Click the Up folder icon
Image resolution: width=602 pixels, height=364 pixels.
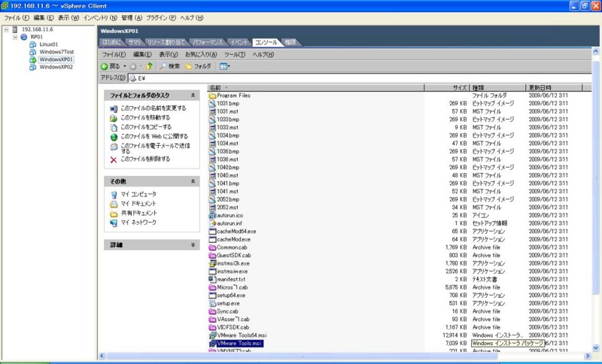point(150,66)
